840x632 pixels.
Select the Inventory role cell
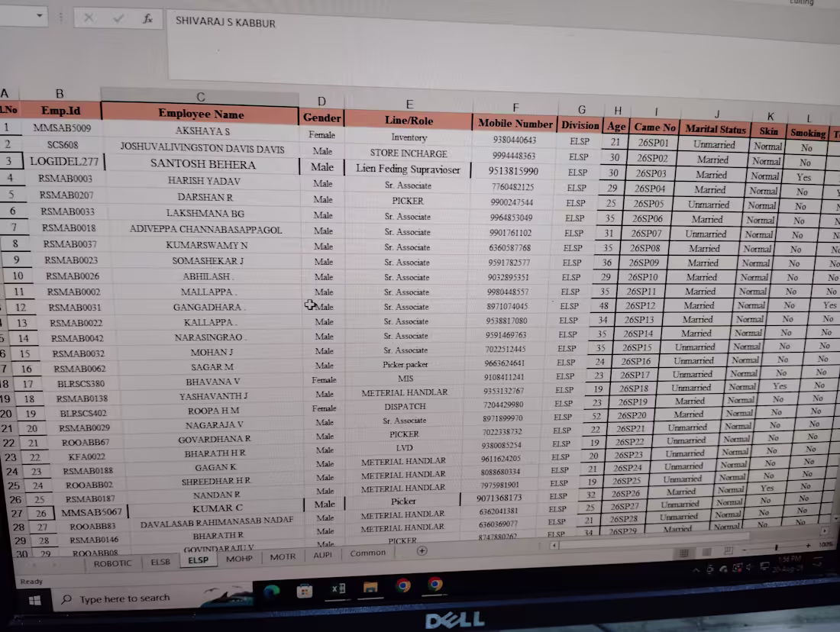409,137
